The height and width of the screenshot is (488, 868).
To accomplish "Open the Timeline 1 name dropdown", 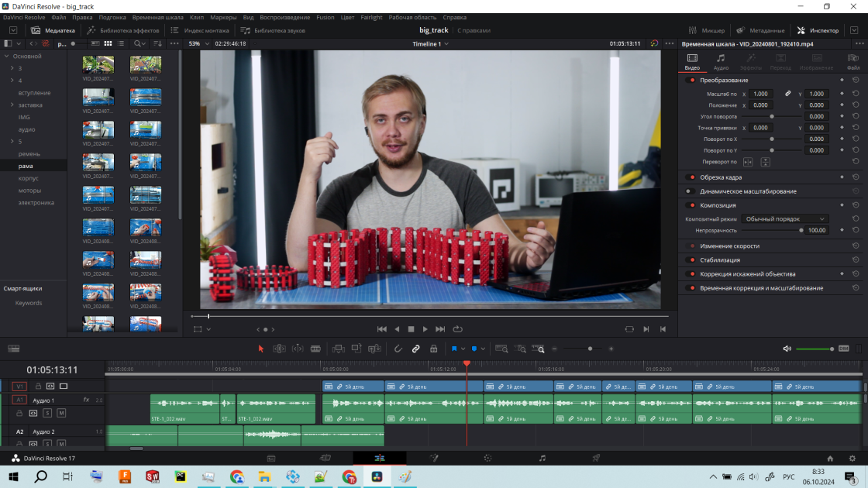I will (x=431, y=43).
